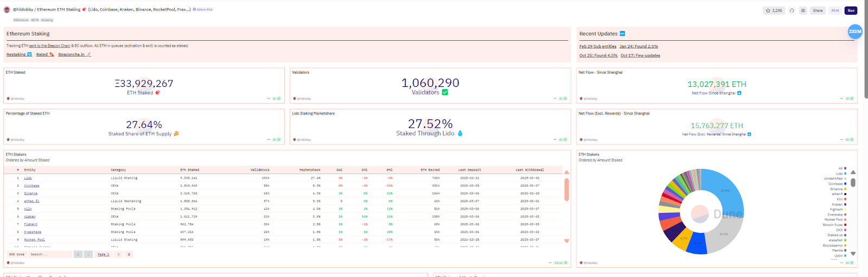The image size is (868, 277).
Task: Open Coinbase entity link in table
Action: tap(31, 186)
